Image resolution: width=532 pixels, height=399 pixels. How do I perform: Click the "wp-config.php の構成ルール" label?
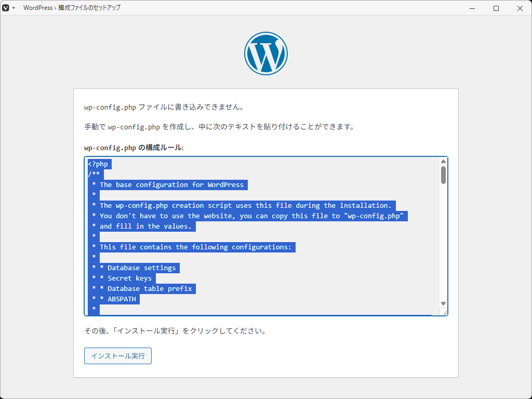[x=134, y=148]
